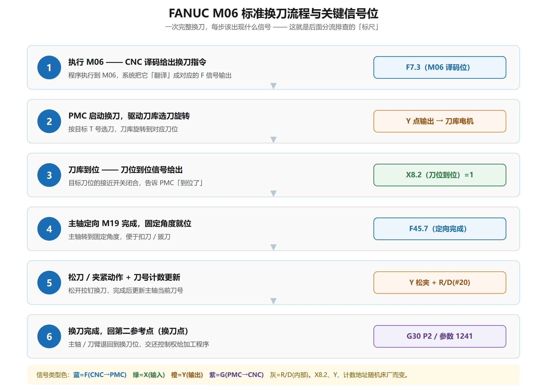Select the 'Y 松夹 + R/D(#20)' signal box
Screen dimensions: 547x392
point(440,283)
